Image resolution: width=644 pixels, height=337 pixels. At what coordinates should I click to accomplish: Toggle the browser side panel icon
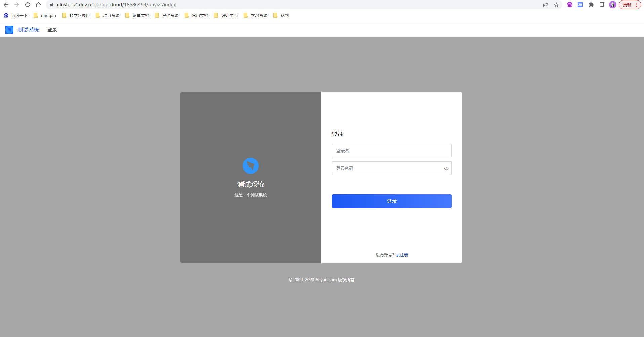coord(602,5)
